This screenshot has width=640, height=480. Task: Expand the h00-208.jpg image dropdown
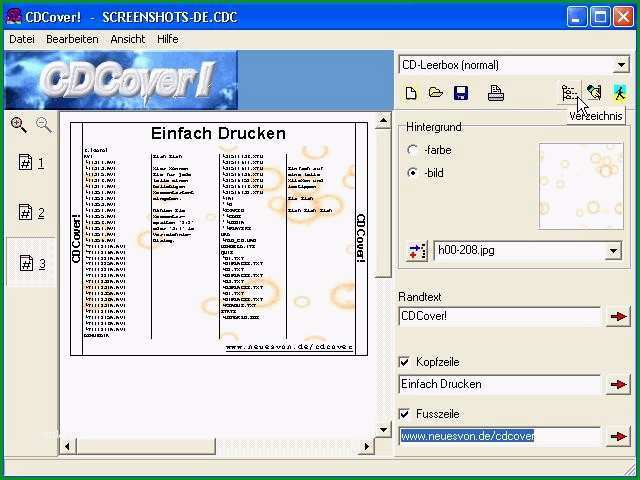pos(613,251)
